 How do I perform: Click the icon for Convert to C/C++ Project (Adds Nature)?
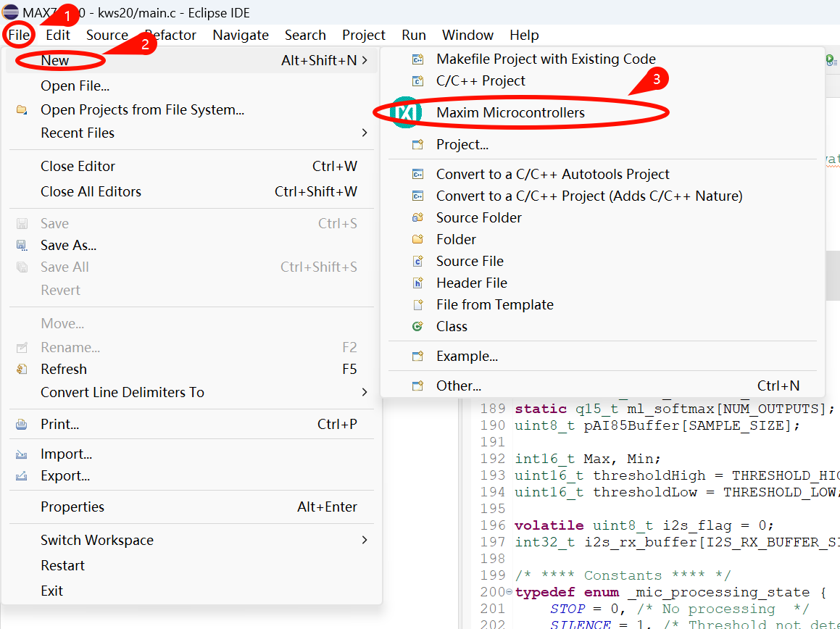click(417, 196)
